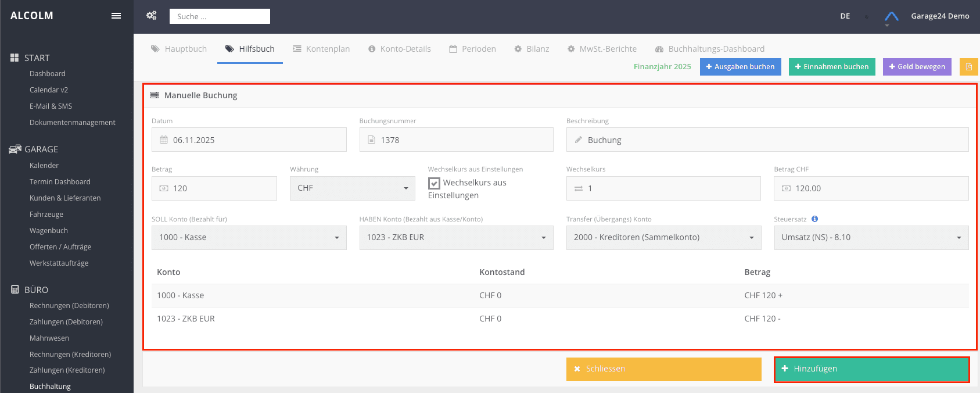This screenshot has width=980, height=393.
Task: Click the BÜRO calculator icon in sidebar
Action: [x=15, y=290]
